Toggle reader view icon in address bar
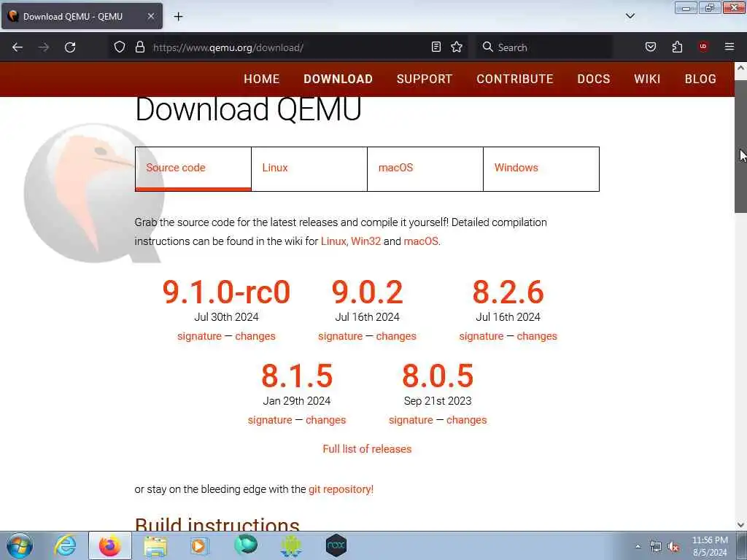This screenshot has height=560, width=747. point(436,47)
